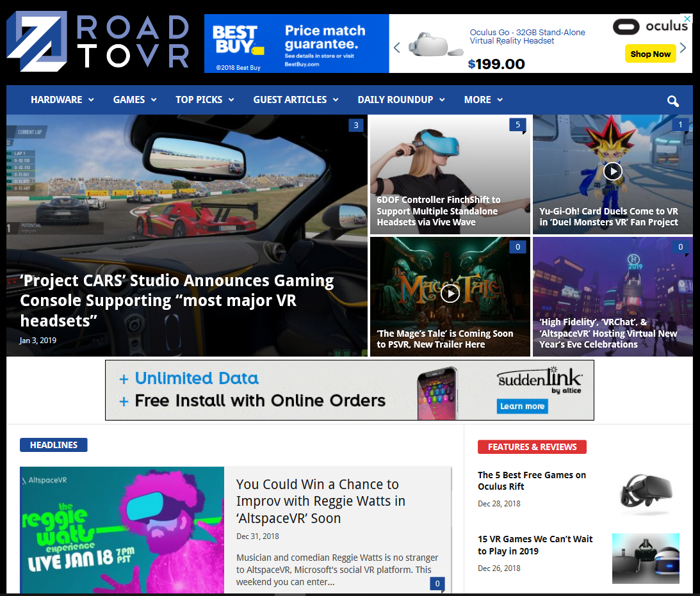Click Shop Now in the Oculus ad
Screen dimensions: 700x596
pyautogui.click(x=651, y=54)
